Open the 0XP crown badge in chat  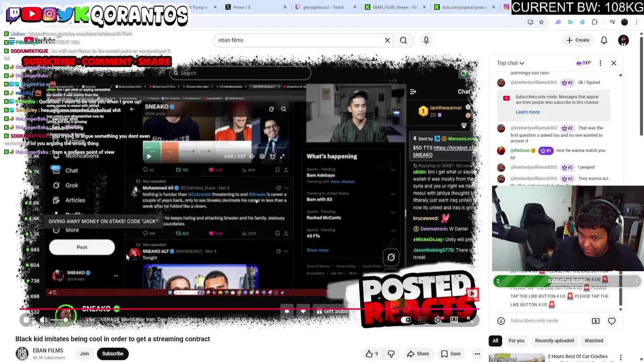pos(583,63)
